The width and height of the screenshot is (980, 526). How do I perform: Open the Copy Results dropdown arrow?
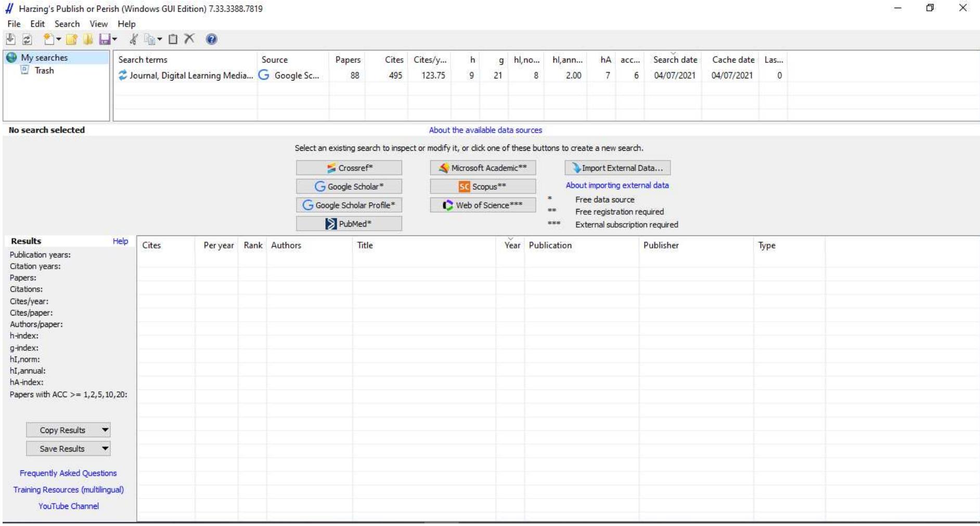tap(105, 430)
